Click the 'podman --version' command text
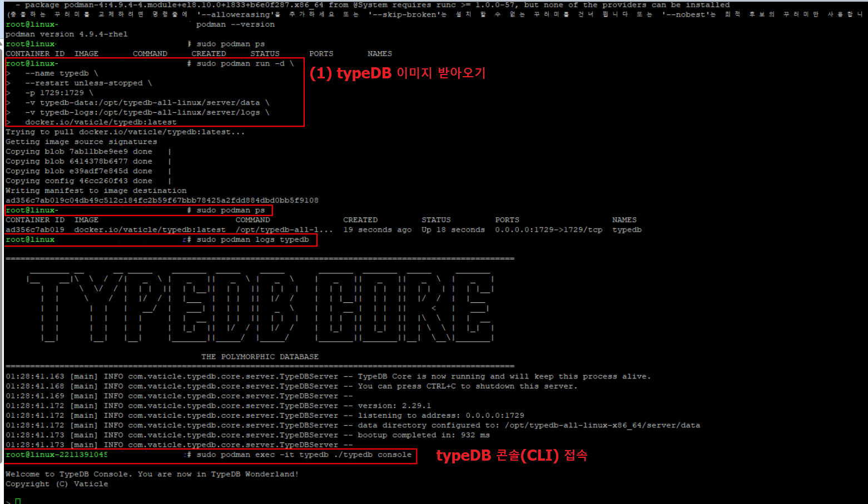868x504 pixels. click(235, 24)
